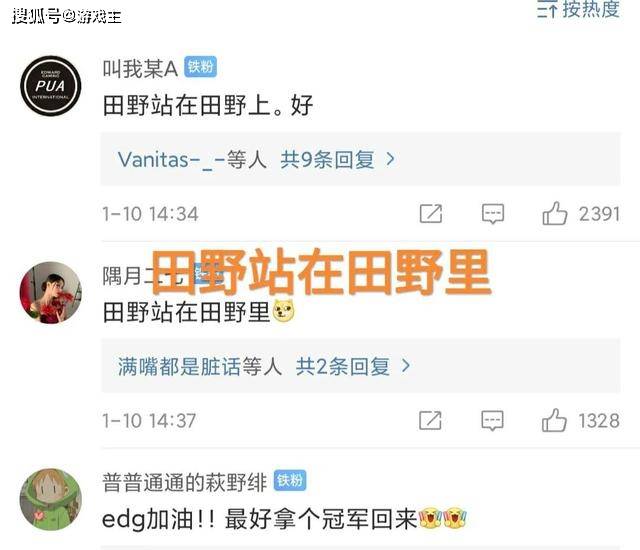Expand 共9条回复 replies
The height and width of the screenshot is (550, 640).
pos(338,159)
